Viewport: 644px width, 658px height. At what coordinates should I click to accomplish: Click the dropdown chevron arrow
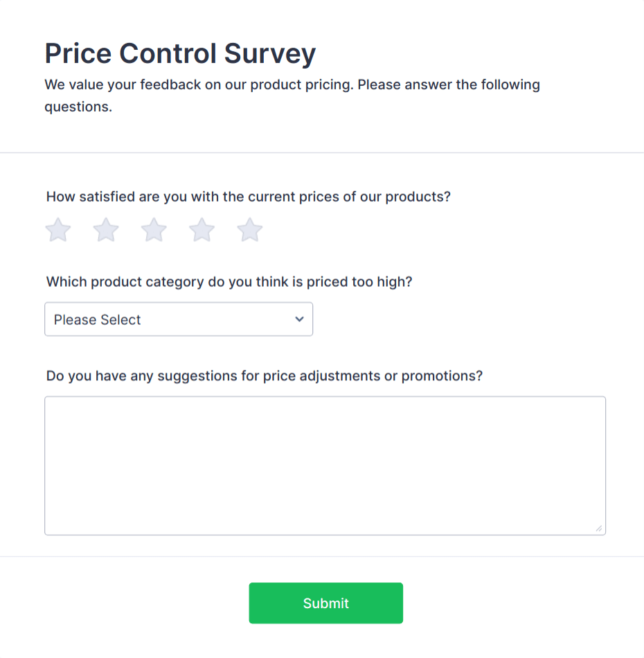[299, 319]
